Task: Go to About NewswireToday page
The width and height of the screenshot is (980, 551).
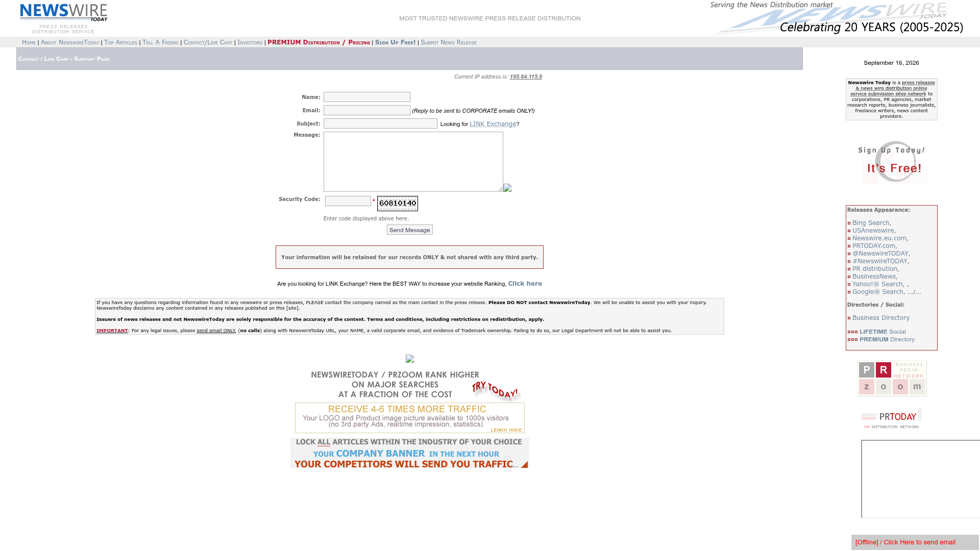Action: [x=70, y=42]
